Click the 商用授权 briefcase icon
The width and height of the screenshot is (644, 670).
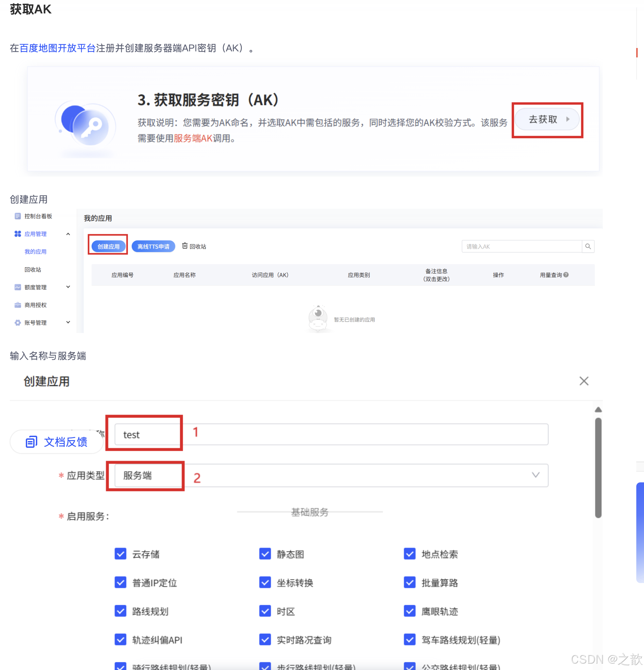(x=18, y=305)
